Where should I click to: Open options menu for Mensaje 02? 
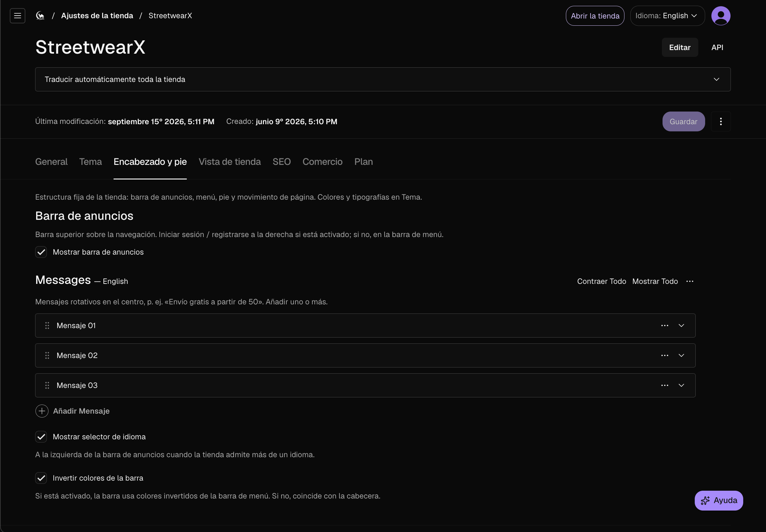pos(664,356)
